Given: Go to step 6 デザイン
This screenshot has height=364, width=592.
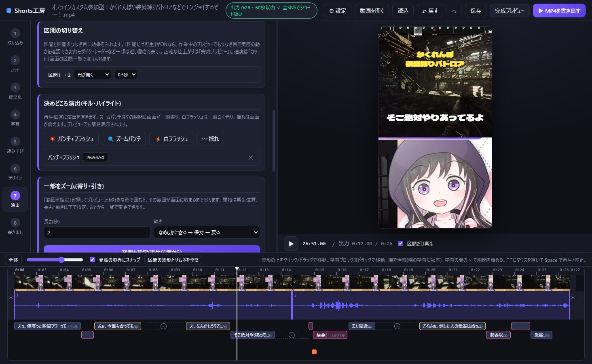Looking at the screenshot, I should click(x=15, y=173).
